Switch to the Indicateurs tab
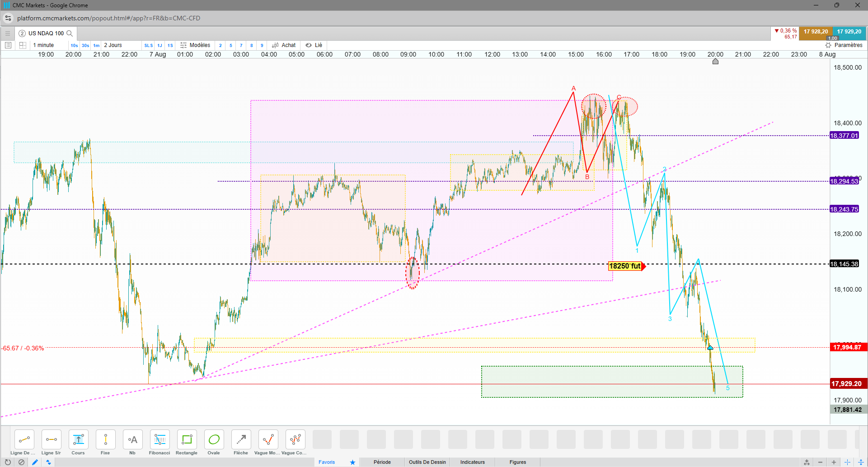The image size is (868, 467). (x=473, y=462)
